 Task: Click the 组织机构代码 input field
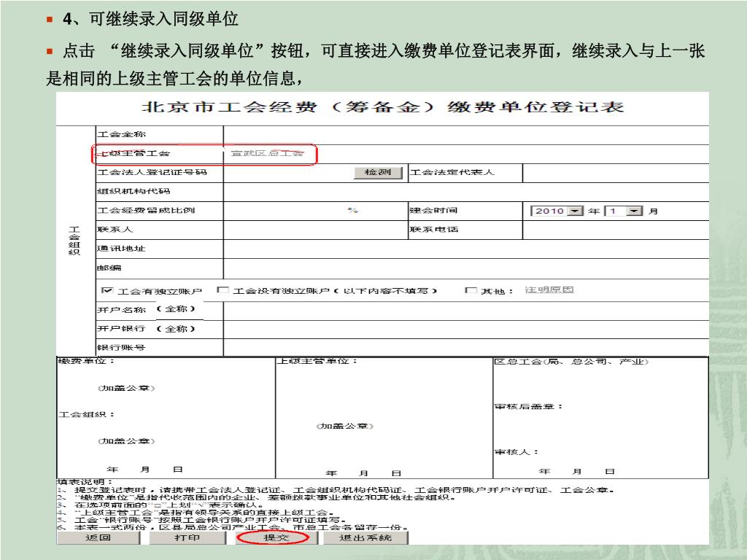pos(466,192)
